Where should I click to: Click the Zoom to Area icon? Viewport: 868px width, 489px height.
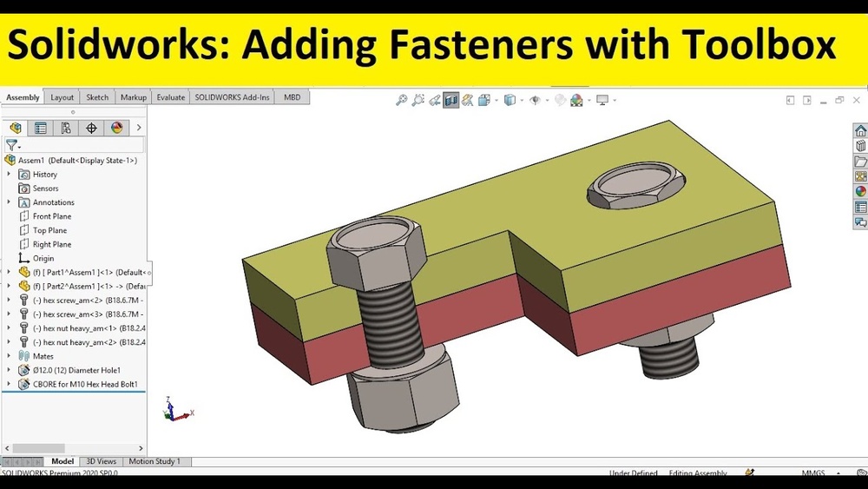(418, 100)
